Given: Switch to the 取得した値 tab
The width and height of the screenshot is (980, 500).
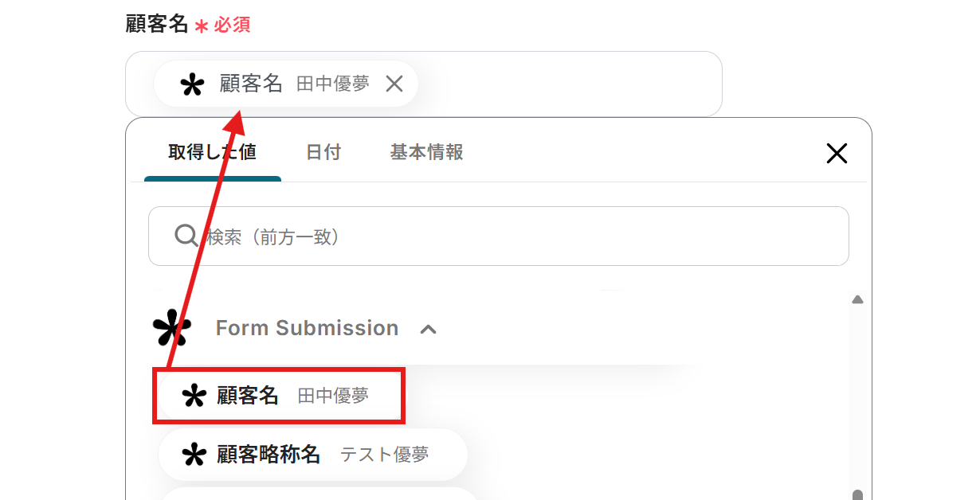Looking at the screenshot, I should pyautogui.click(x=212, y=152).
